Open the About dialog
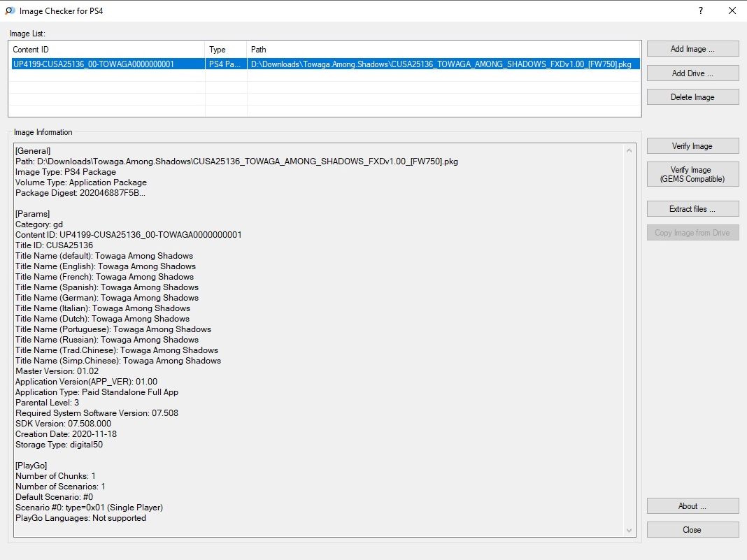The image size is (747, 560). (692, 506)
